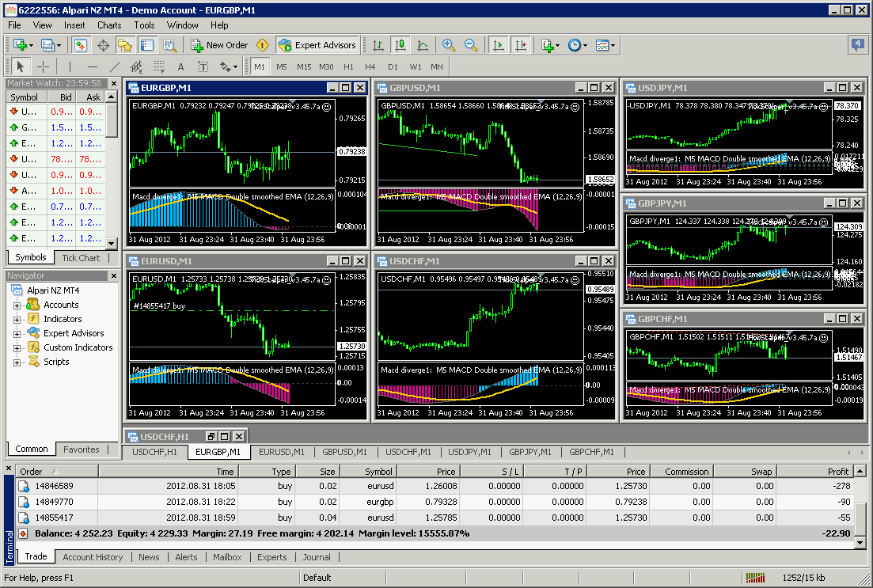Switch chart to Bar Chart view
Viewport: 873px width, 588px height.
[378, 45]
